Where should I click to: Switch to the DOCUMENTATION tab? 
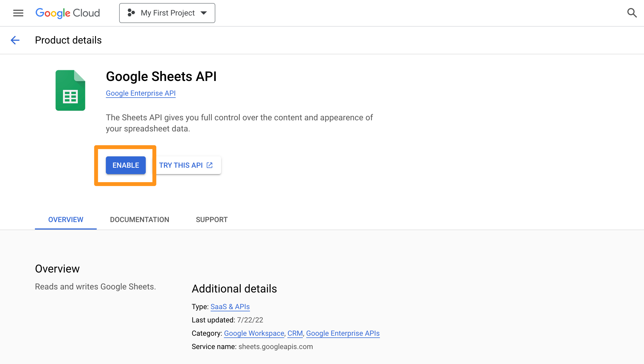click(x=140, y=220)
